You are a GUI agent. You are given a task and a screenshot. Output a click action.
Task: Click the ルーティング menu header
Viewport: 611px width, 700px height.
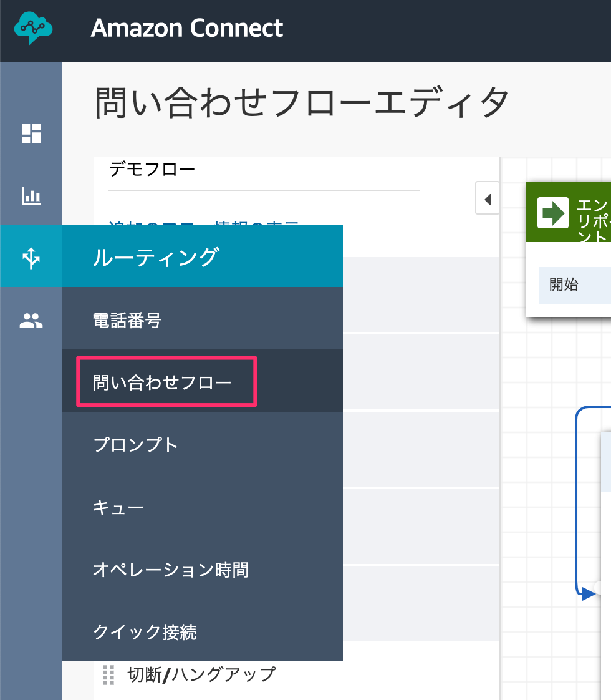pos(203,256)
